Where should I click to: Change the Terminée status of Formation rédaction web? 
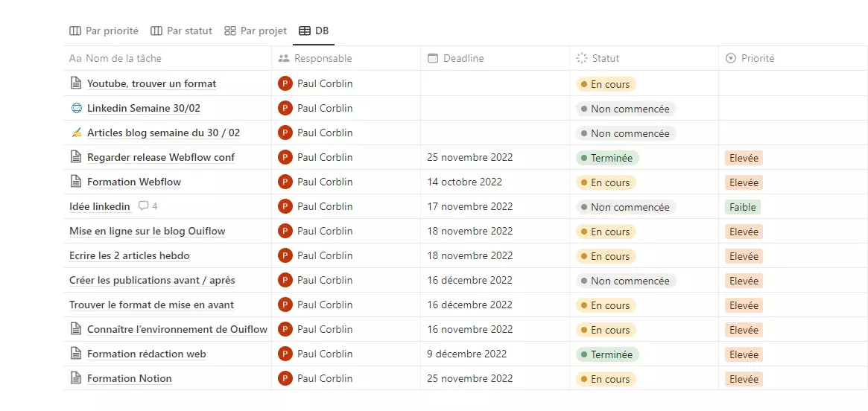tap(608, 354)
